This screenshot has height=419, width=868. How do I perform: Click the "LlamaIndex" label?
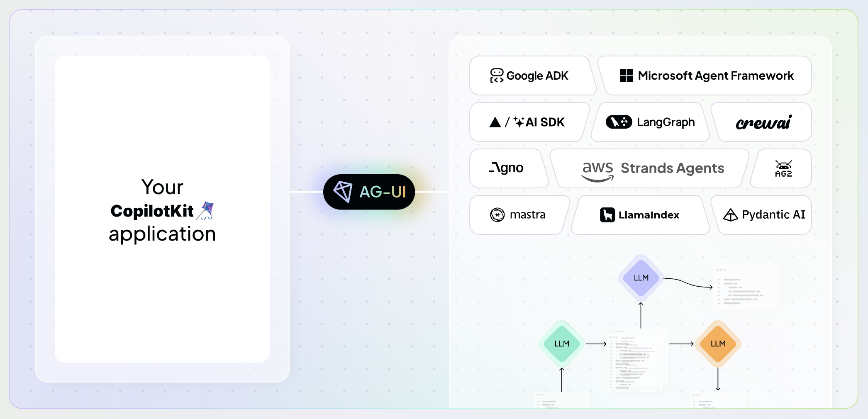click(x=649, y=215)
